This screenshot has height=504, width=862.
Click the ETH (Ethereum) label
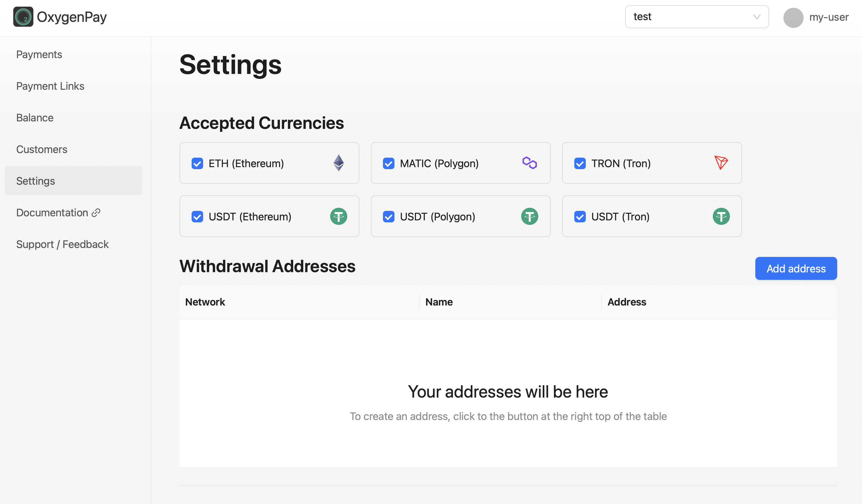(246, 163)
